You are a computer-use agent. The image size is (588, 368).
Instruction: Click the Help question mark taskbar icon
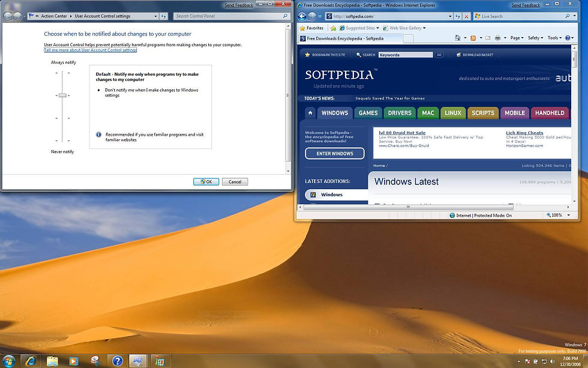(118, 361)
